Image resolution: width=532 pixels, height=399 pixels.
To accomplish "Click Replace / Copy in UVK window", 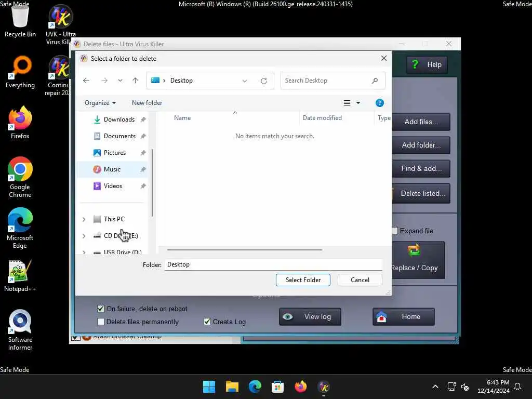I will pyautogui.click(x=418, y=260).
